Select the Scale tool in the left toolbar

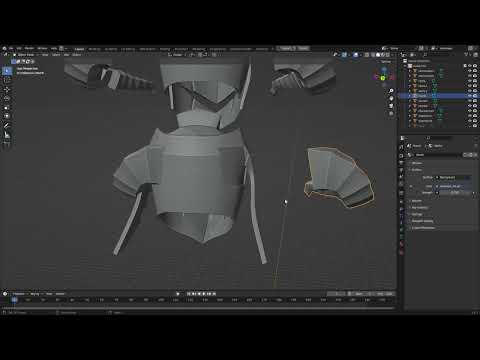coord(7,107)
